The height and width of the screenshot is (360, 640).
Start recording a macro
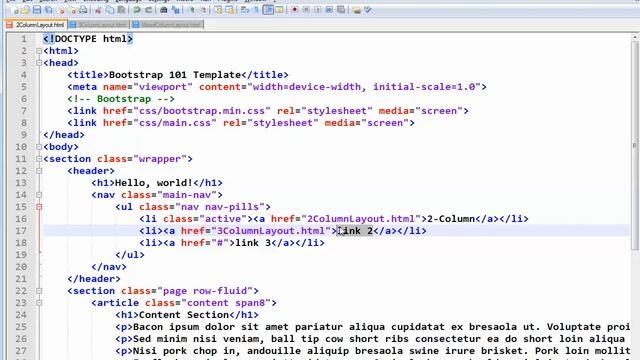tap(295, 10)
